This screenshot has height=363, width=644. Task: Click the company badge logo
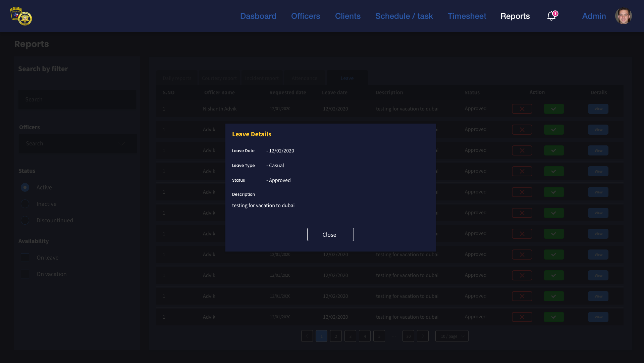click(21, 16)
